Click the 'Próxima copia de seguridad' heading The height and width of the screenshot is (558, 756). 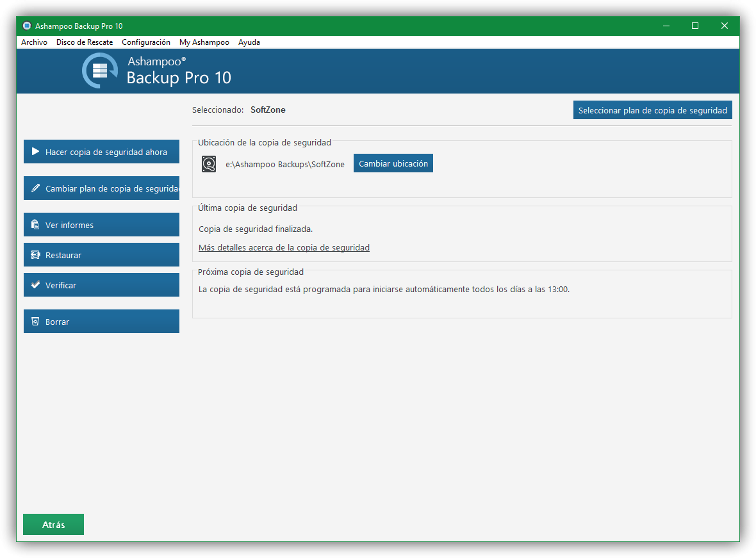[x=251, y=272]
